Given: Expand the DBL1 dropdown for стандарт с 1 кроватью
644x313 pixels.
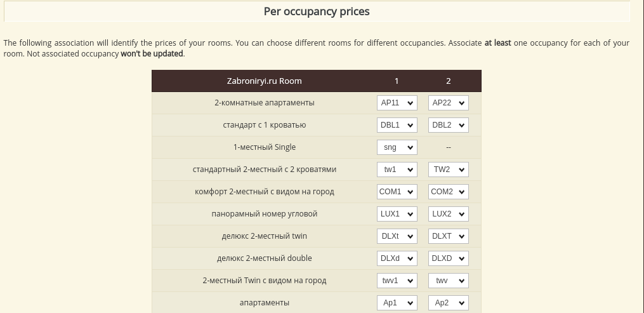Looking at the screenshot, I should click(397, 125).
